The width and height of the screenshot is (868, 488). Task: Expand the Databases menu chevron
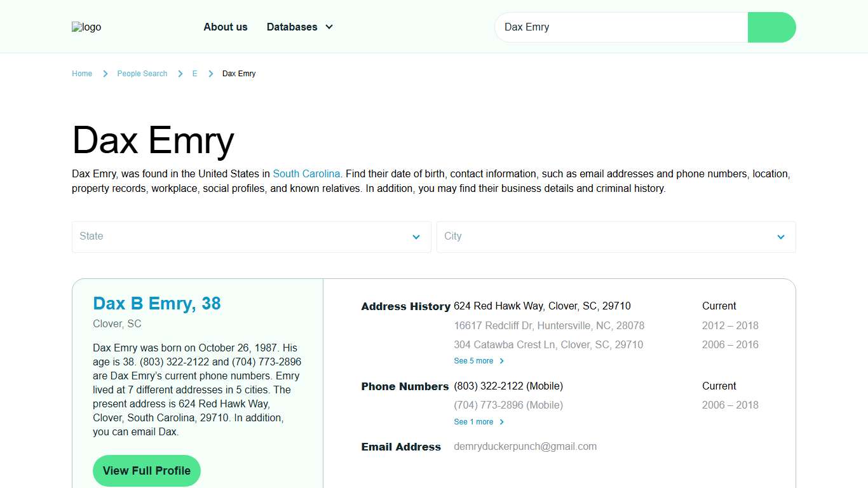click(x=329, y=27)
